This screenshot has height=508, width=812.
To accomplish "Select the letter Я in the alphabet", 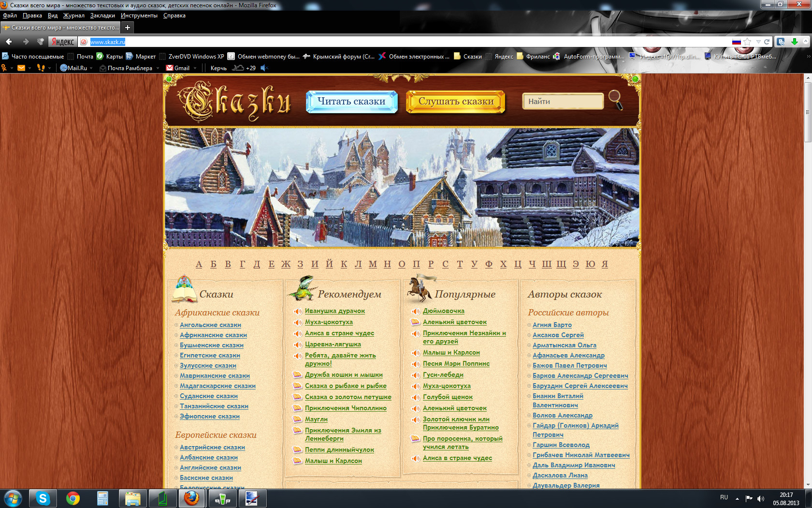I will pos(605,264).
